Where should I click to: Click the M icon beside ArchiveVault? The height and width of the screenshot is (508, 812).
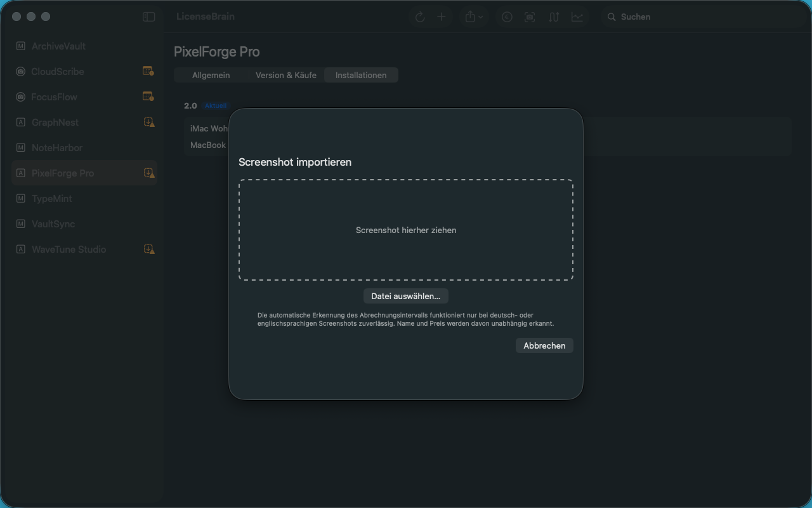(x=21, y=46)
